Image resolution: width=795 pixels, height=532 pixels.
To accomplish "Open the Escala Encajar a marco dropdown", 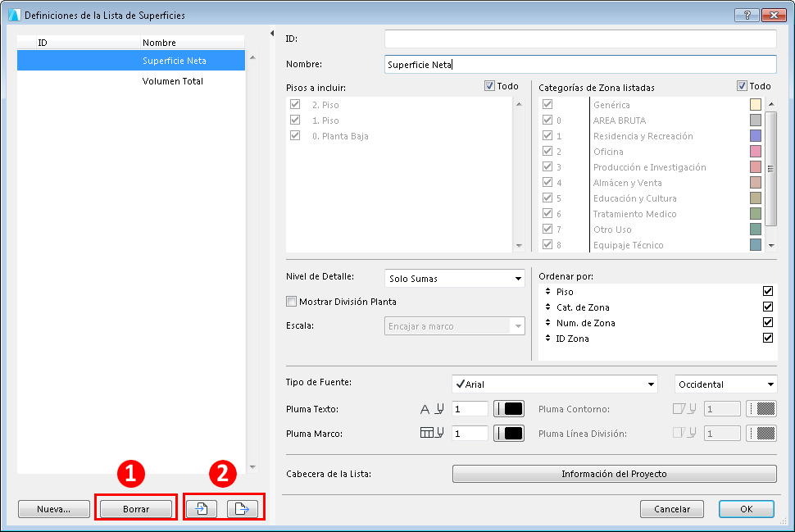I will 454,326.
